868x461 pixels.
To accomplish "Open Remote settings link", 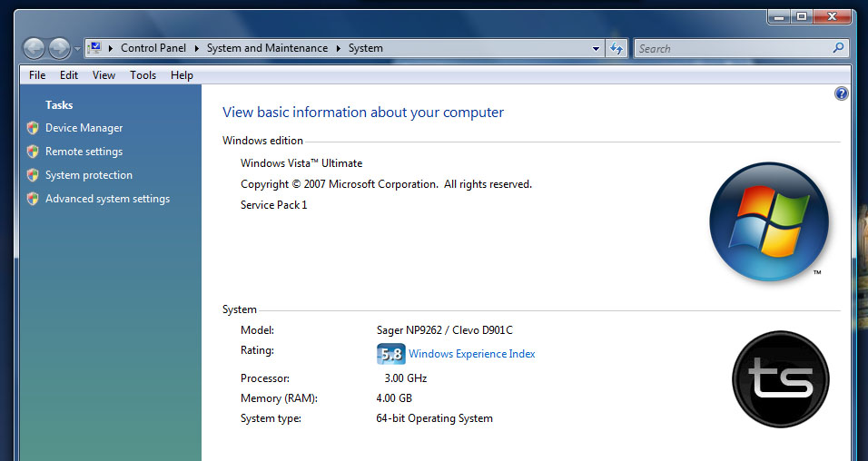I will point(84,152).
